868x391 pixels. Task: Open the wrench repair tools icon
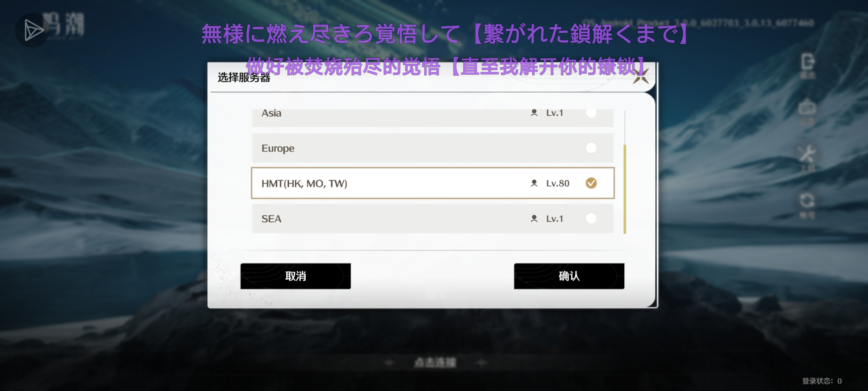(807, 154)
